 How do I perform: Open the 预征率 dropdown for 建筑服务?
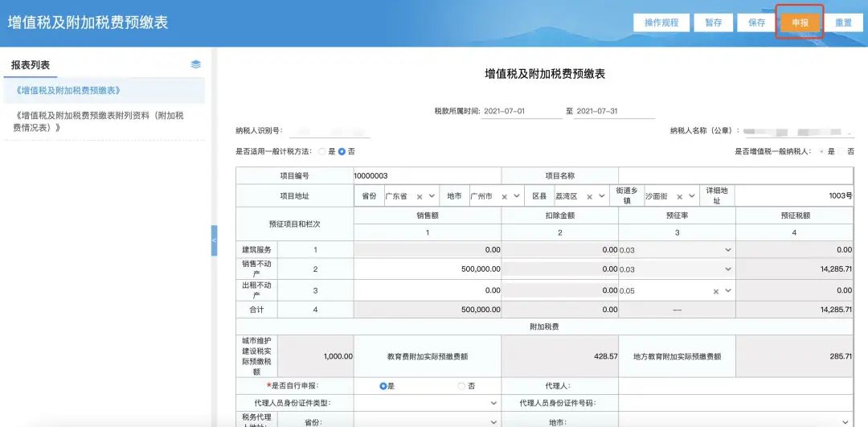tap(727, 250)
